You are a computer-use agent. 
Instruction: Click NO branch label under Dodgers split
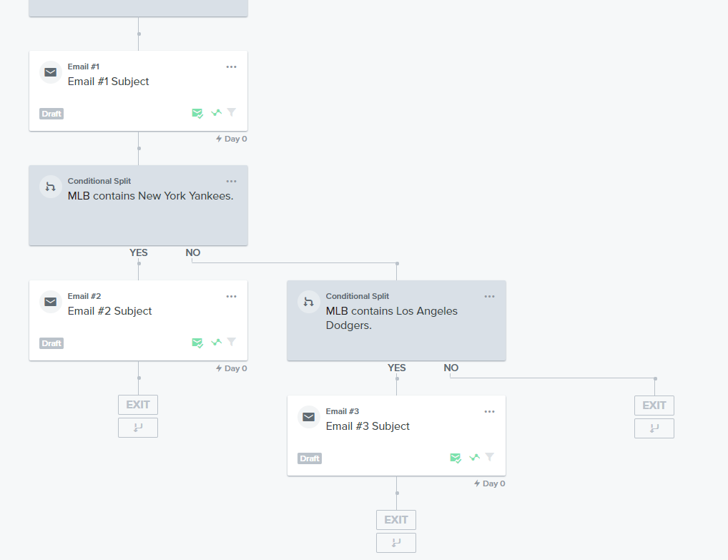(x=451, y=368)
